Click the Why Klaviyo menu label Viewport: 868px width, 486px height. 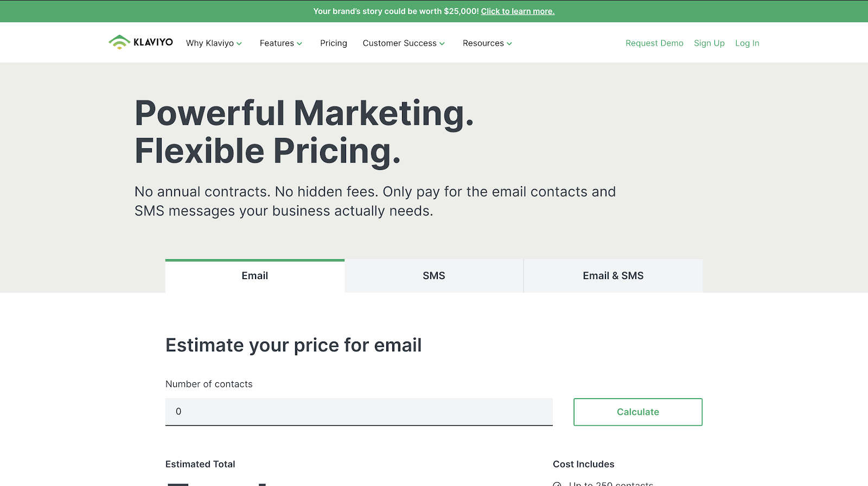click(210, 43)
